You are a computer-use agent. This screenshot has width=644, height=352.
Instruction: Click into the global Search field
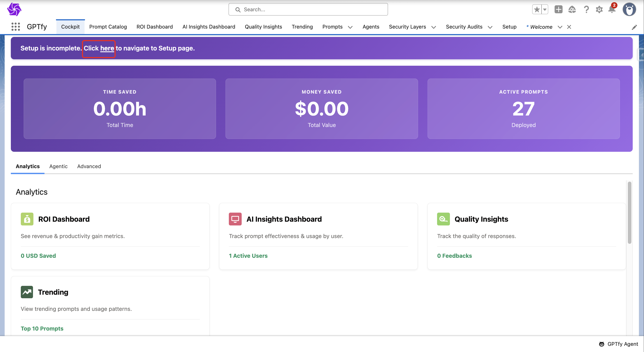(308, 10)
